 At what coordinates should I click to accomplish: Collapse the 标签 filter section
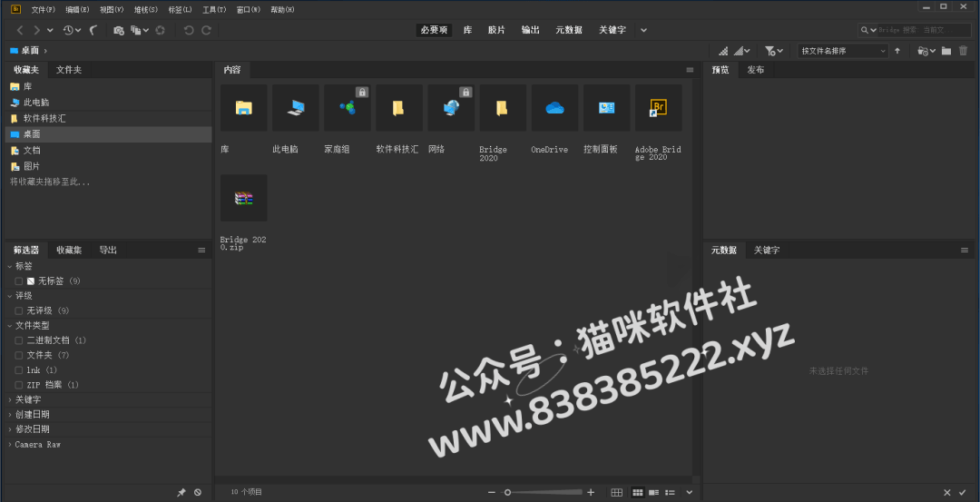[x=9, y=266]
